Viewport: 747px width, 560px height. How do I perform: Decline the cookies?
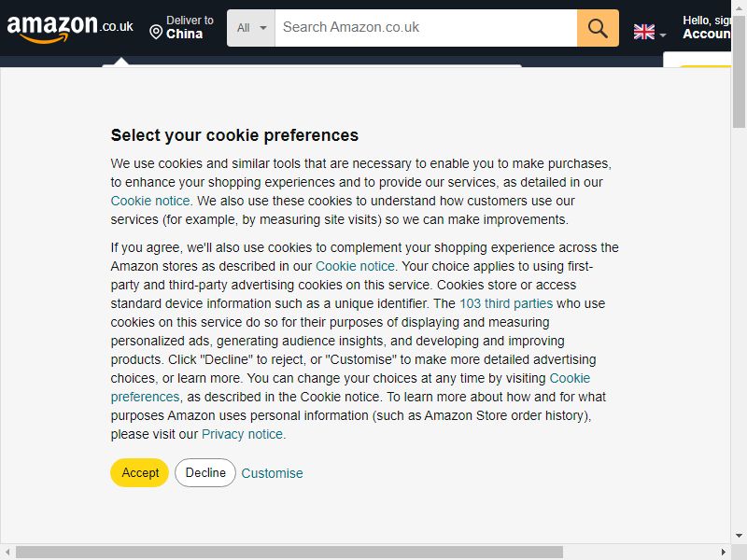(x=205, y=472)
